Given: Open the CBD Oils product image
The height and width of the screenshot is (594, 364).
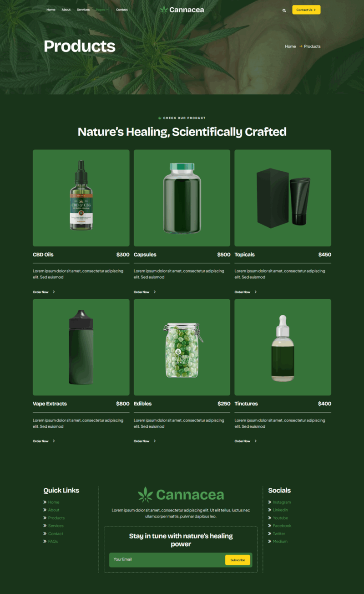Looking at the screenshot, I should point(81,198).
